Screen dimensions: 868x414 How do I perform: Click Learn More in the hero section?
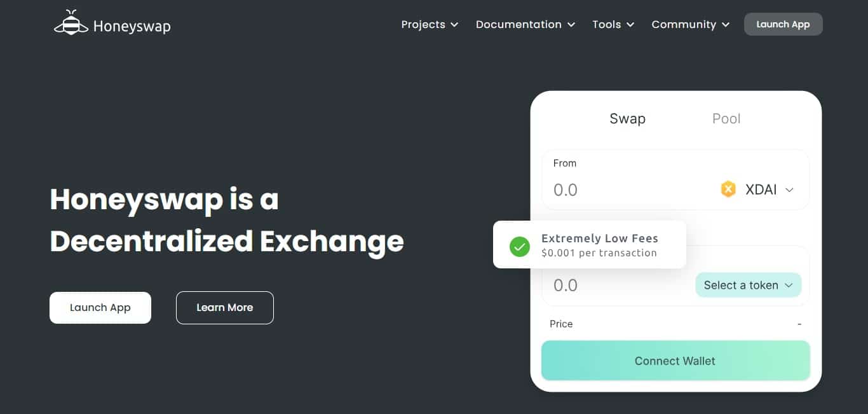point(224,308)
